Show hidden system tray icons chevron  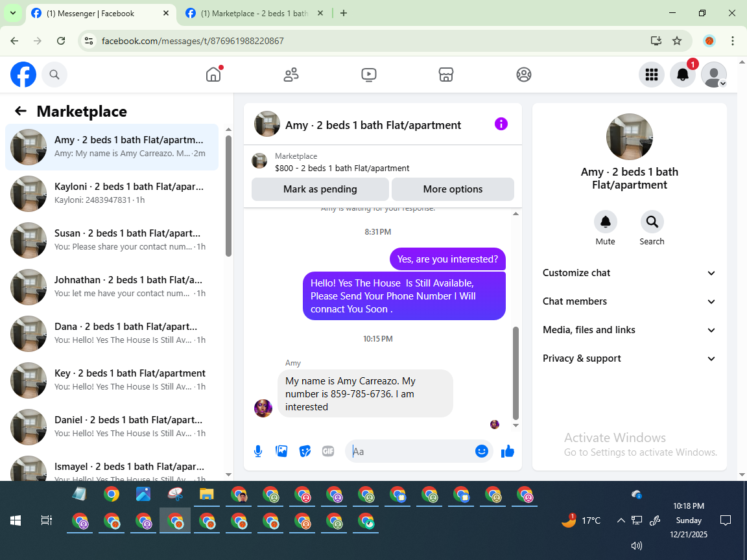coord(621,520)
